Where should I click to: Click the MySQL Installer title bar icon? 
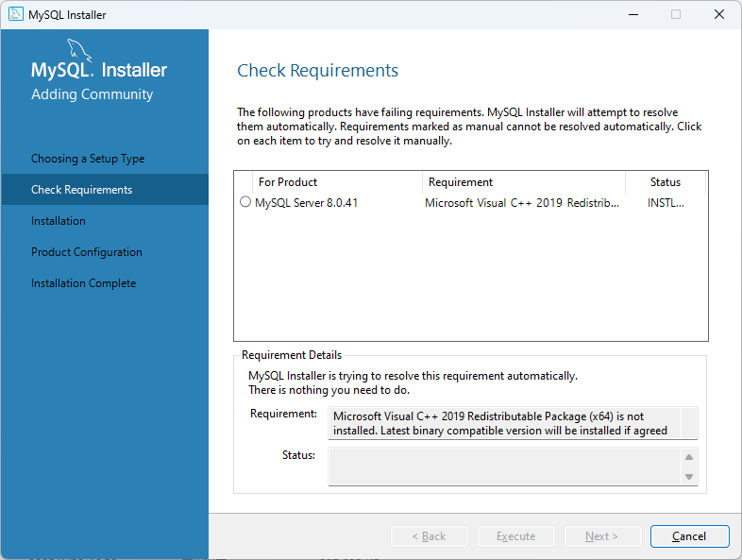pos(16,14)
